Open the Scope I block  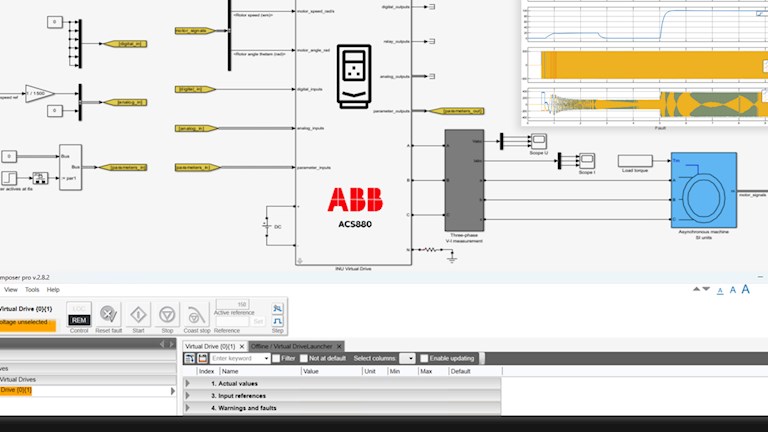pyautogui.click(x=587, y=160)
